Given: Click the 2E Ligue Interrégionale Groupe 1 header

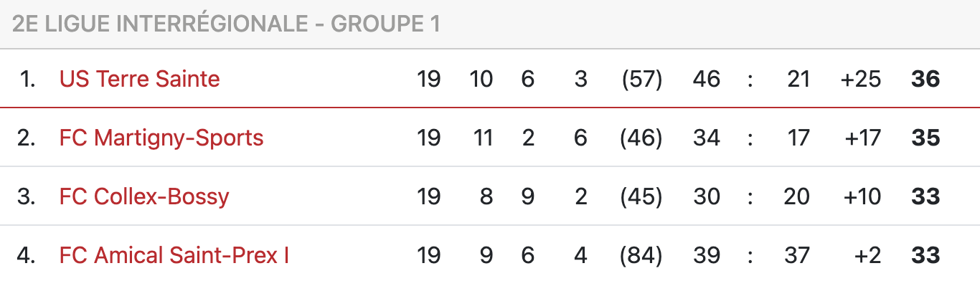Looking at the screenshot, I should pos(226,24).
